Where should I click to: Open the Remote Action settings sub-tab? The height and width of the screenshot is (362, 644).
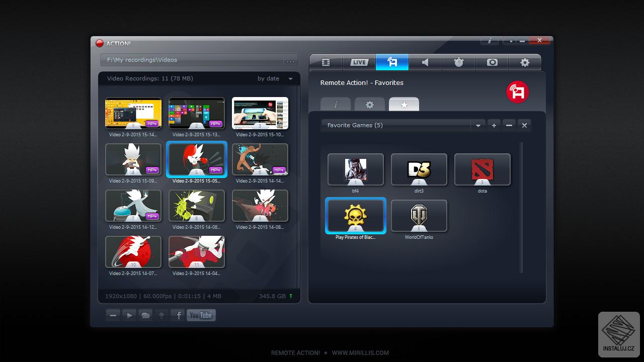(x=370, y=105)
